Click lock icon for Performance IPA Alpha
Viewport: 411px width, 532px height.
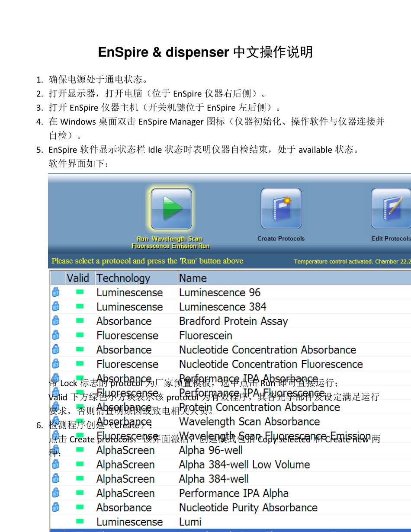click(56, 493)
